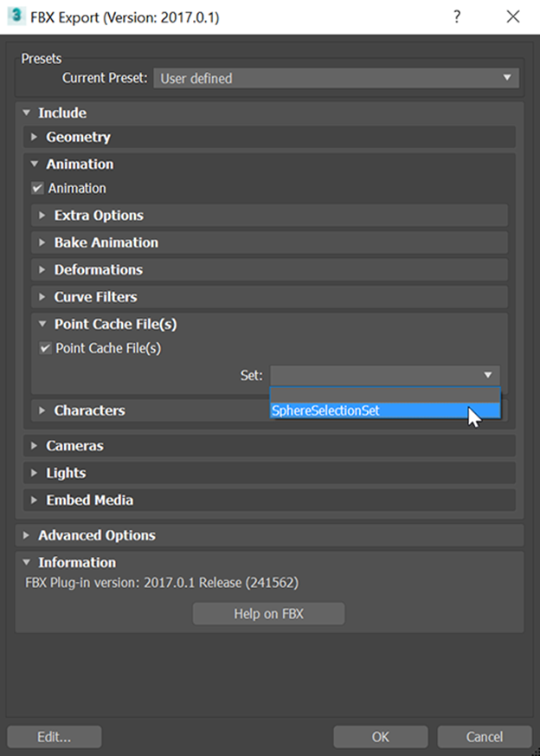The width and height of the screenshot is (540, 756).
Task: Click the OK button
Action: click(381, 737)
